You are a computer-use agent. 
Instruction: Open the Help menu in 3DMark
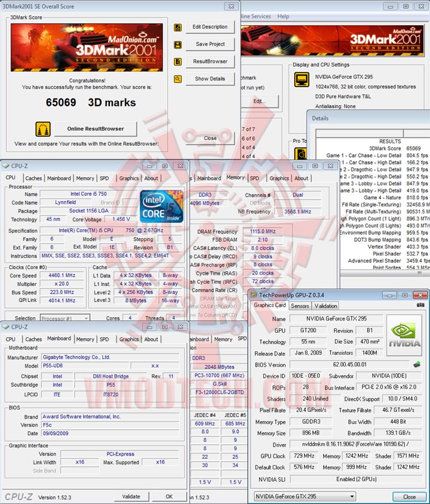point(283,16)
